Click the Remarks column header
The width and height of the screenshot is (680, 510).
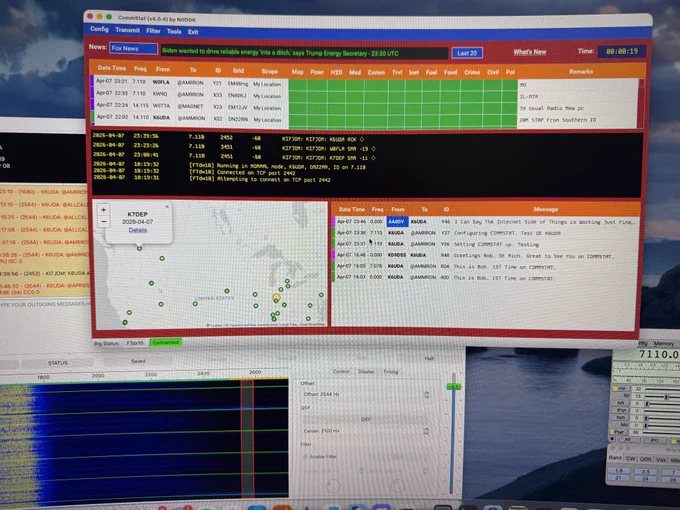[581, 72]
